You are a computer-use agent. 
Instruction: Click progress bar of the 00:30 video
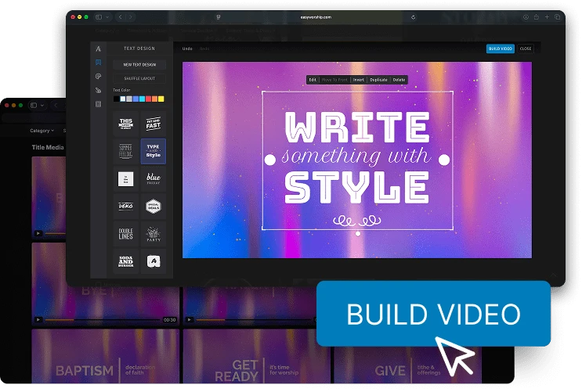point(103,320)
